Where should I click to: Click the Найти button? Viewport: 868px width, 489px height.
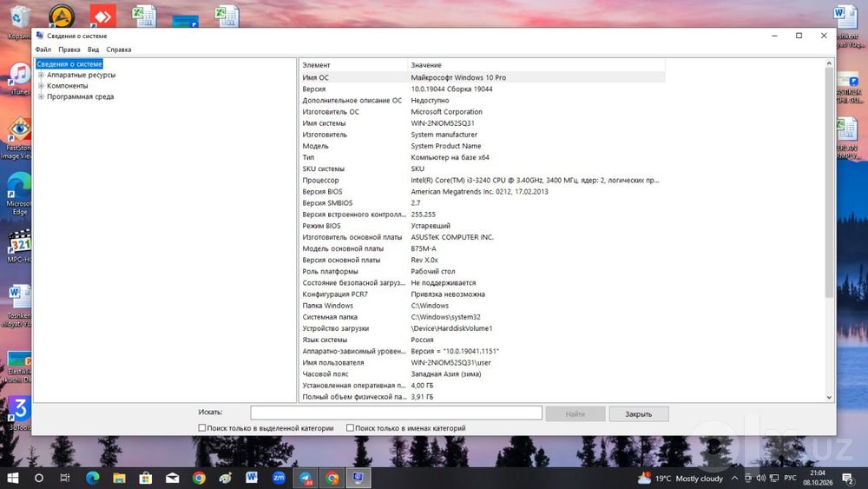pyautogui.click(x=575, y=413)
